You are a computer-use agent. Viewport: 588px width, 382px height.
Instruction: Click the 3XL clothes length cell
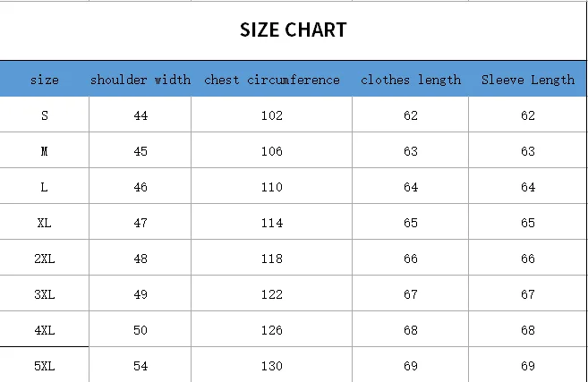(411, 294)
